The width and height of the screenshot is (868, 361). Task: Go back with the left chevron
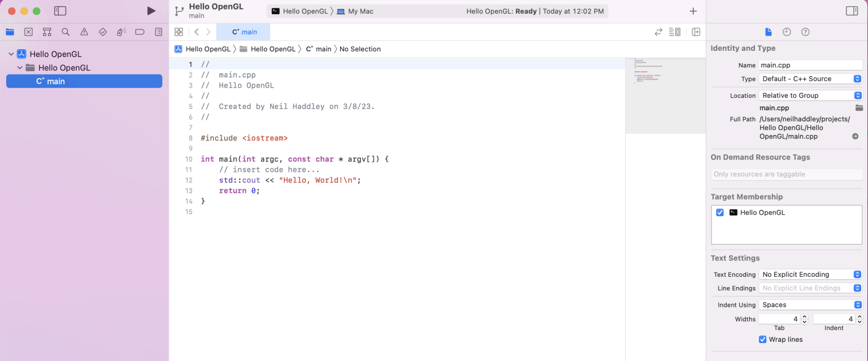coord(196,32)
